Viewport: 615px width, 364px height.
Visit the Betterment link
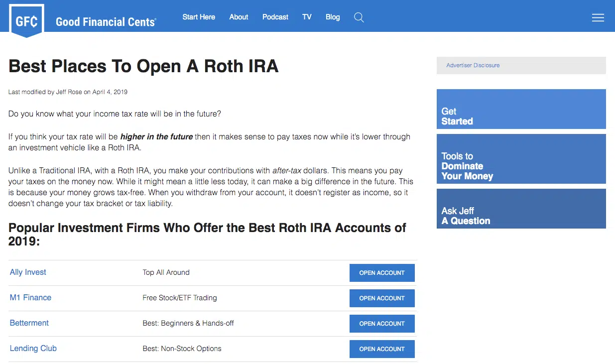(x=29, y=323)
